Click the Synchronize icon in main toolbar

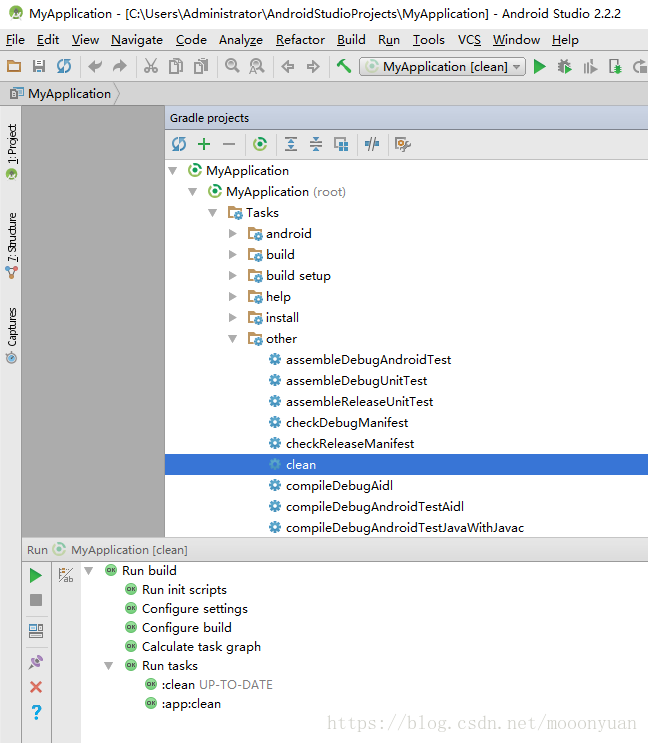coord(64,66)
